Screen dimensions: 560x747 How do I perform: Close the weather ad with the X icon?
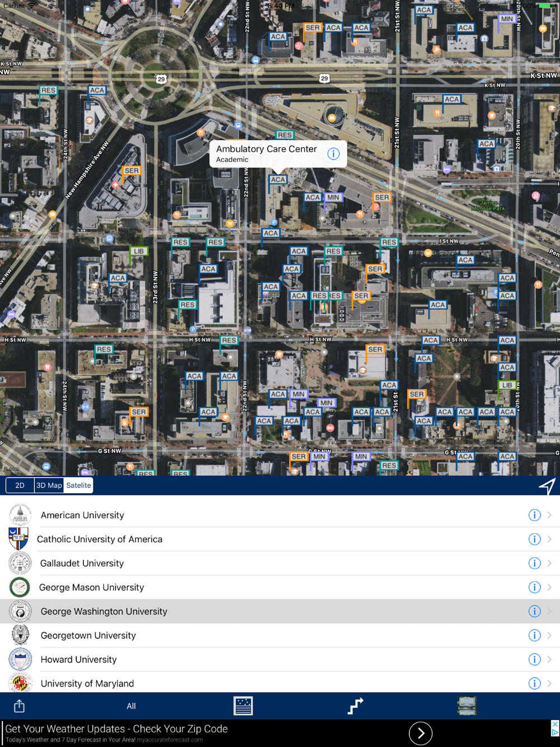click(555, 725)
